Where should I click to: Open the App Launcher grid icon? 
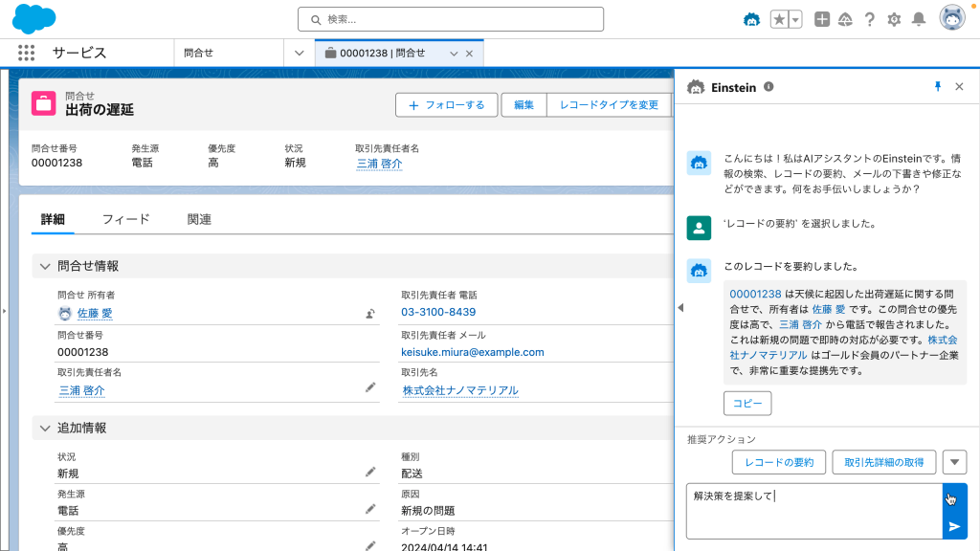(26, 54)
